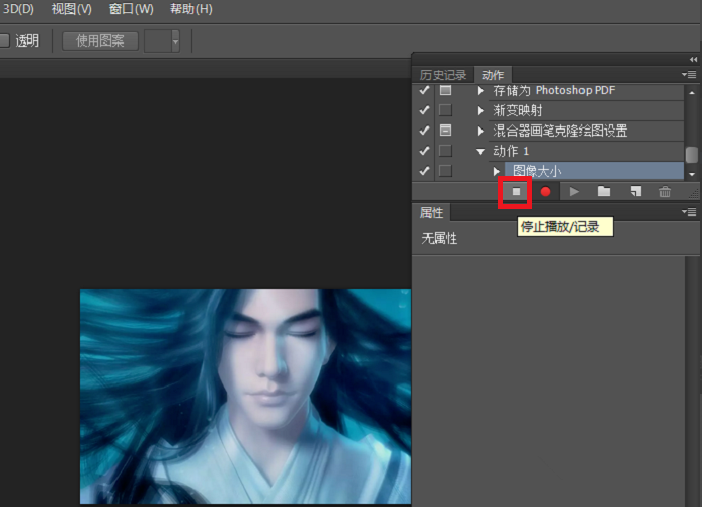Toggle checkmark for 渐变映射 action
702x507 pixels.
coord(424,110)
